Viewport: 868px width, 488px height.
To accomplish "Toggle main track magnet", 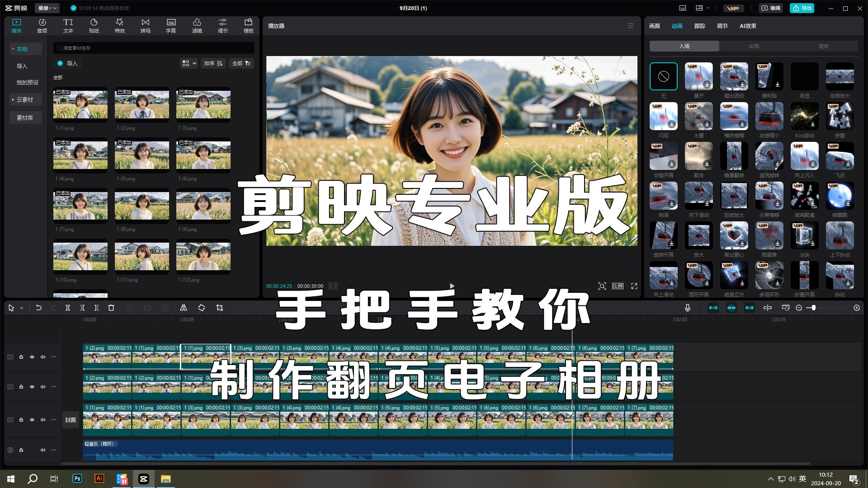I will (x=713, y=308).
